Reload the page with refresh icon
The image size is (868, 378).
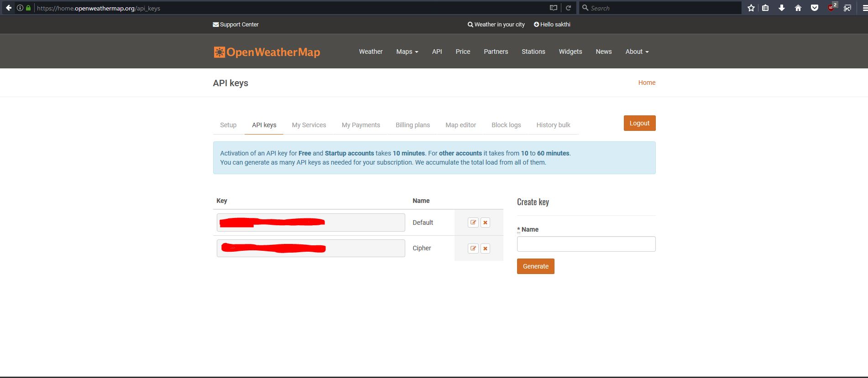568,8
